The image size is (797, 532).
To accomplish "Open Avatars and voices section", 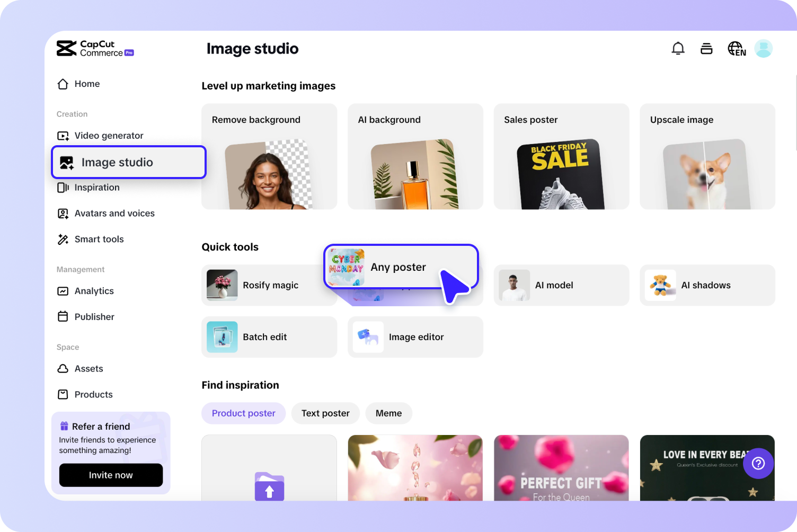I will pyautogui.click(x=114, y=214).
